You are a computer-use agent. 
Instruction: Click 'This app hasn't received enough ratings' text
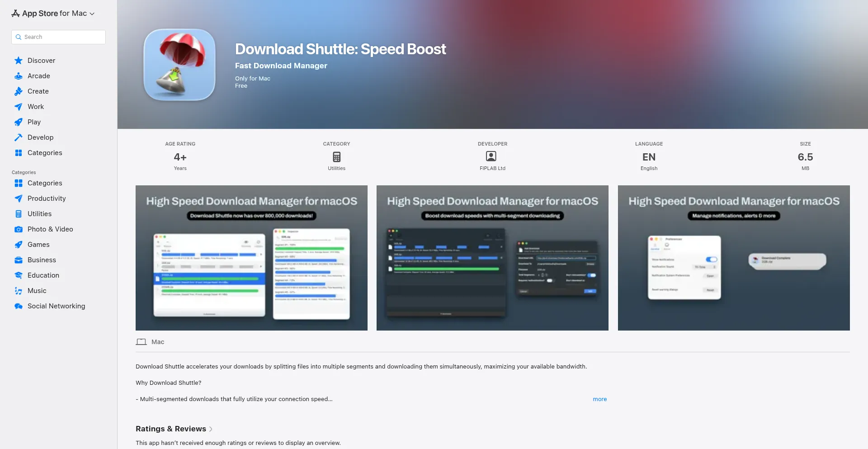(238, 443)
